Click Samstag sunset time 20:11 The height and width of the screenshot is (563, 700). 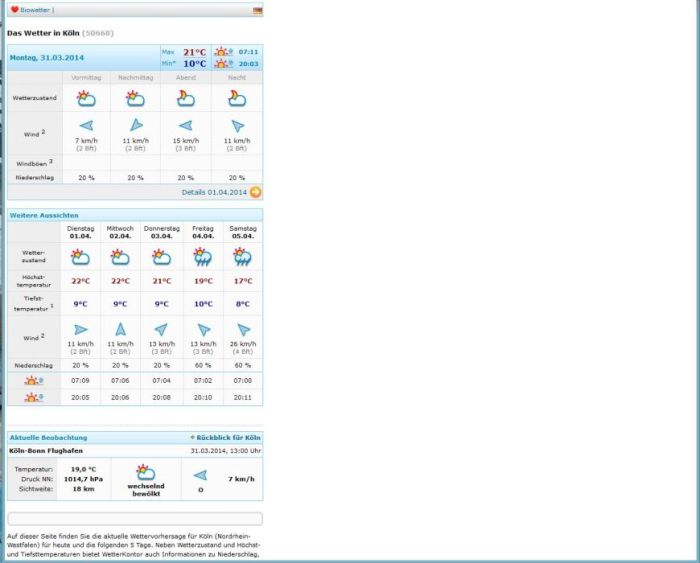(243, 397)
